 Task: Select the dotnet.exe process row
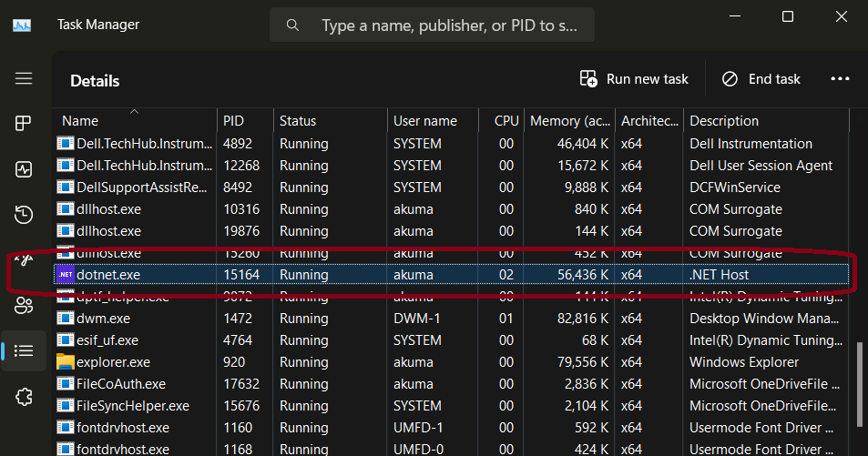[x=451, y=275]
